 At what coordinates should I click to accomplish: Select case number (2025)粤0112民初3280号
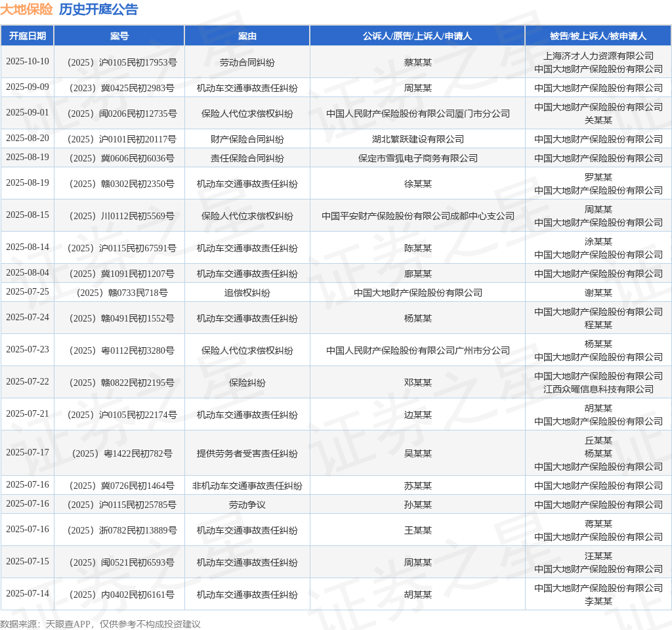click(x=122, y=351)
